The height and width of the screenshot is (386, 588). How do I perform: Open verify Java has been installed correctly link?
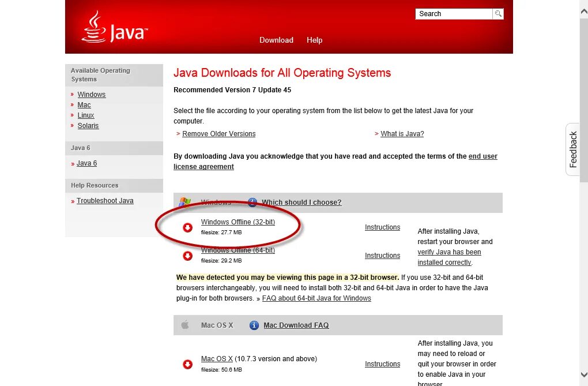[x=449, y=257]
